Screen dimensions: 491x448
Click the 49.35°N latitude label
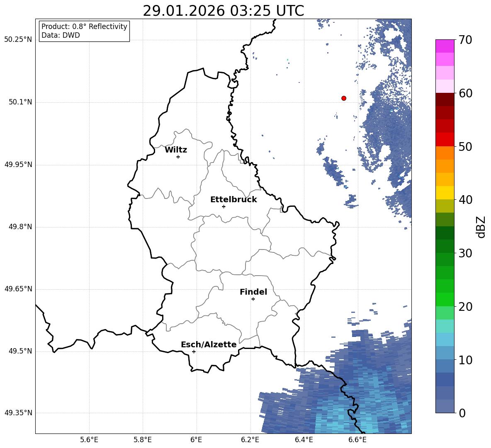[18, 413]
